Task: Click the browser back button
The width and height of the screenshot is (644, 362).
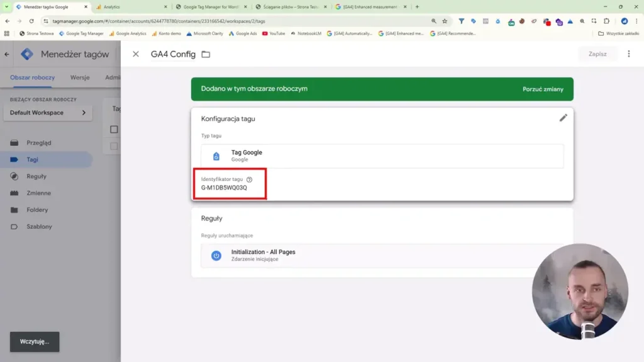Action: 8,21
